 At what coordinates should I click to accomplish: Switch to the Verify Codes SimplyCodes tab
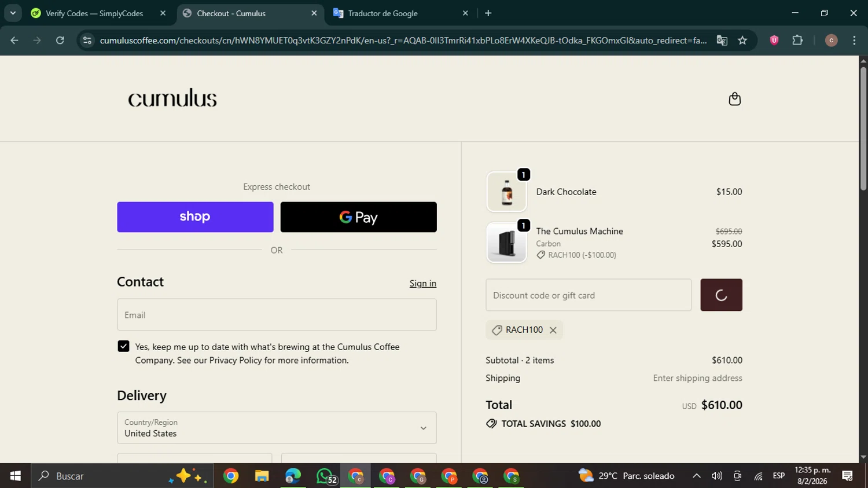pyautogui.click(x=94, y=13)
